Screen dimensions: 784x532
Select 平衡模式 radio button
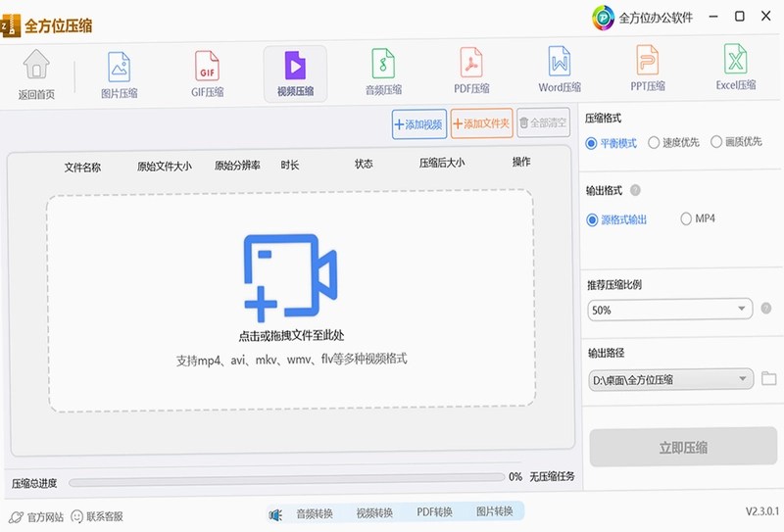(591, 143)
